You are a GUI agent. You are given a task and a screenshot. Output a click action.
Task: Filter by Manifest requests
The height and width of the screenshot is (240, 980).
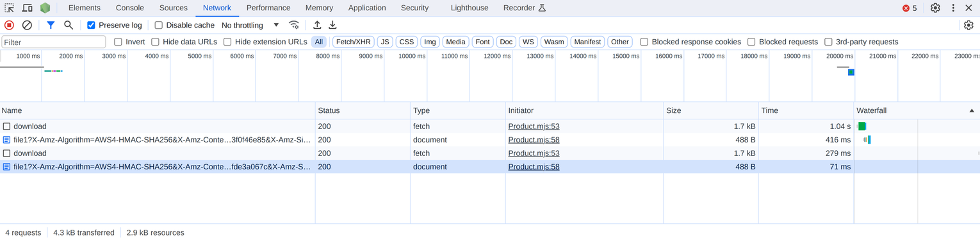click(x=587, y=42)
